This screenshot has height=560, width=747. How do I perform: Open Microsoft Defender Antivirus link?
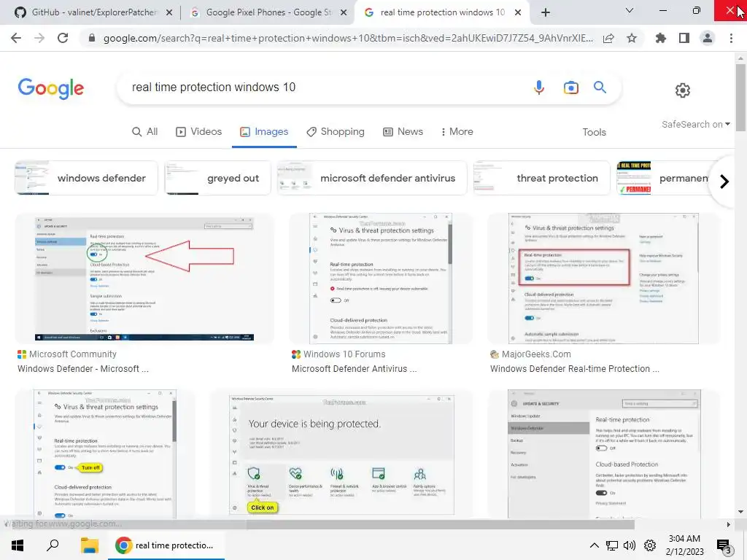click(354, 369)
